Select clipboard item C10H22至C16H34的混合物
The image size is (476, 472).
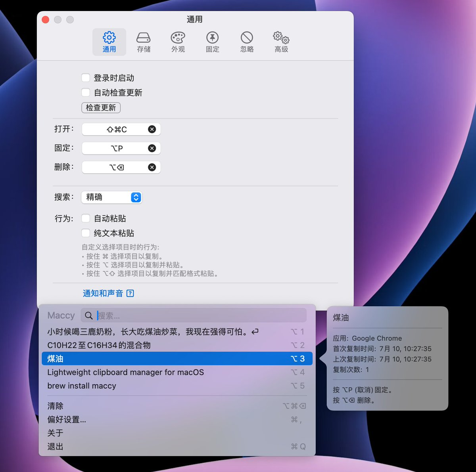[x=177, y=345]
